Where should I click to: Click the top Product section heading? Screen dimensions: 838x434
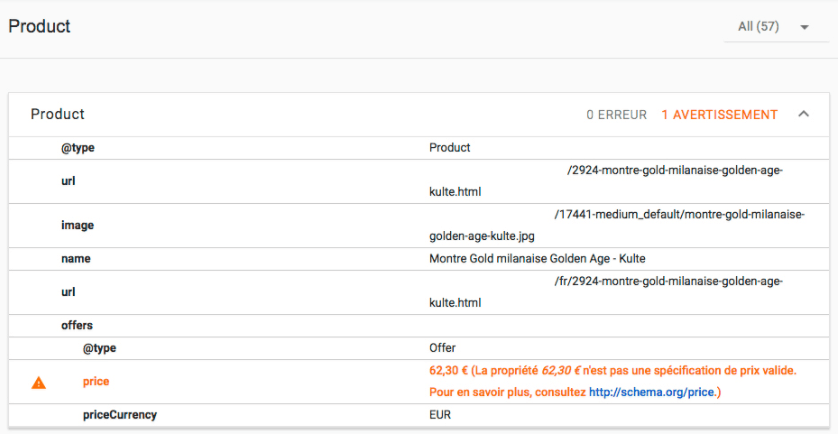(x=40, y=26)
